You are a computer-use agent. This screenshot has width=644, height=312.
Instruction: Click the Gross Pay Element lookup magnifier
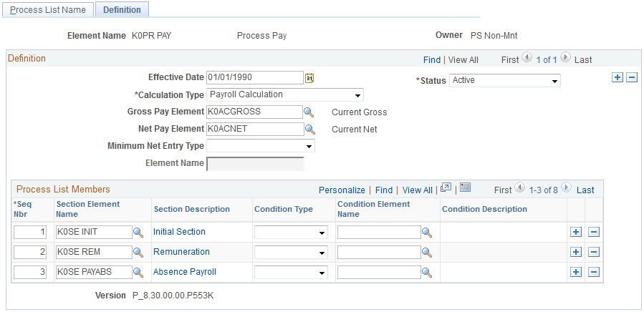(x=309, y=112)
